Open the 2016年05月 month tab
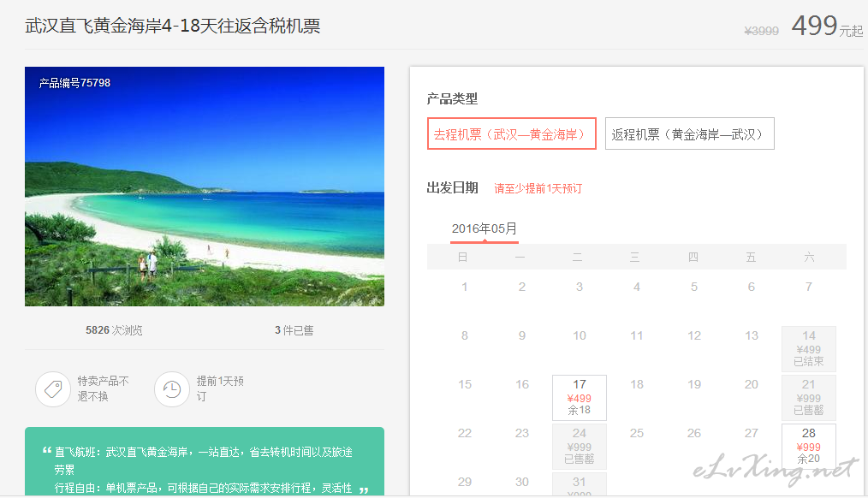The image size is (868, 498). click(485, 228)
